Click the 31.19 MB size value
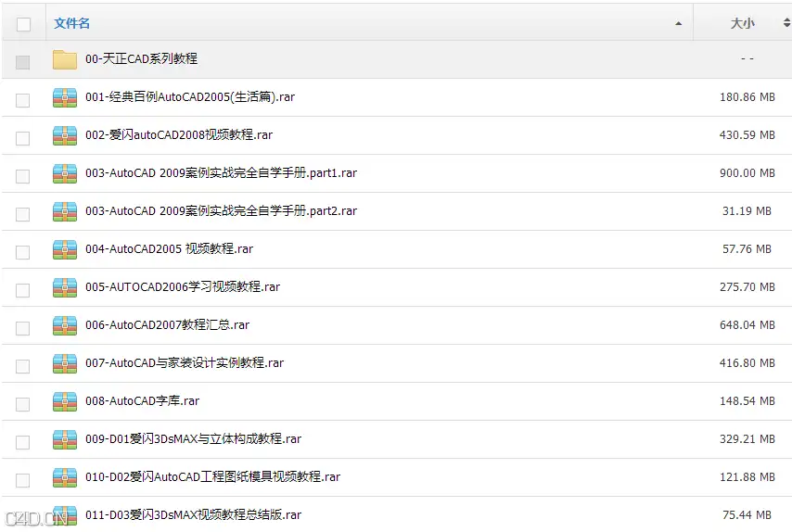 pos(747,211)
